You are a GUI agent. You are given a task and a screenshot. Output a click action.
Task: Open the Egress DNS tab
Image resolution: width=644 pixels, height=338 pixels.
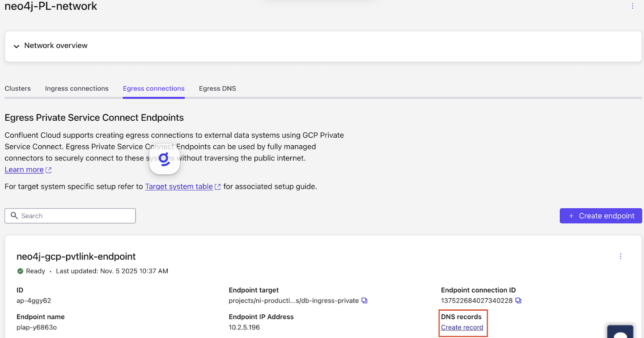(217, 89)
